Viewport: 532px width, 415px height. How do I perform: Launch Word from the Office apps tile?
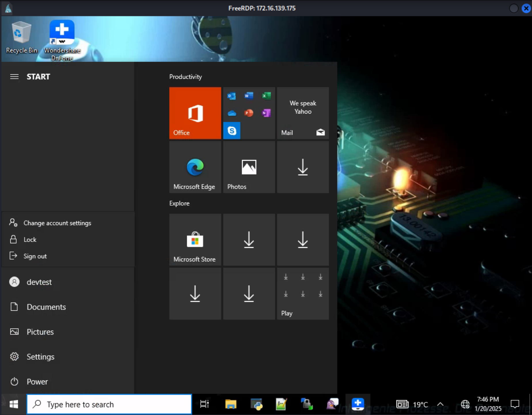coord(249,96)
